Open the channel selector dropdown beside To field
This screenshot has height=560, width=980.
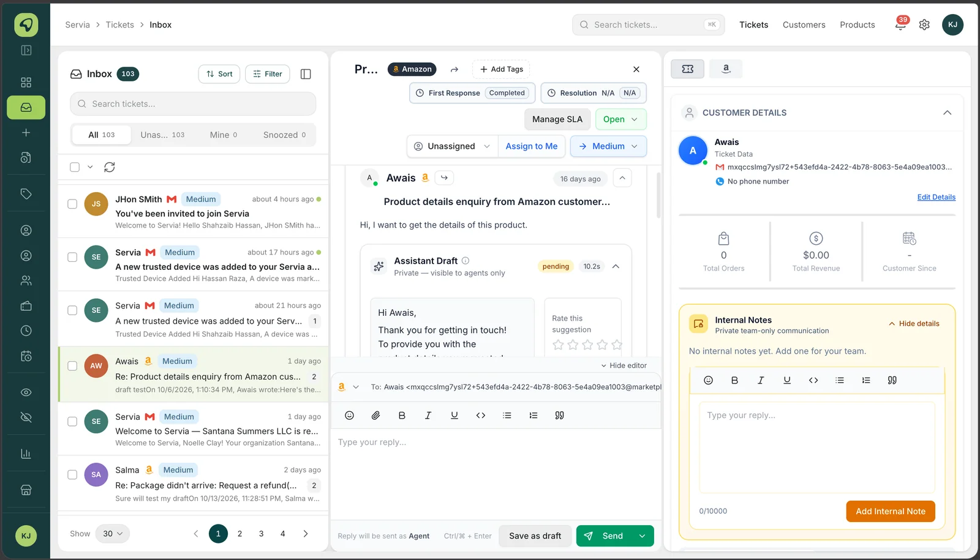(x=348, y=387)
